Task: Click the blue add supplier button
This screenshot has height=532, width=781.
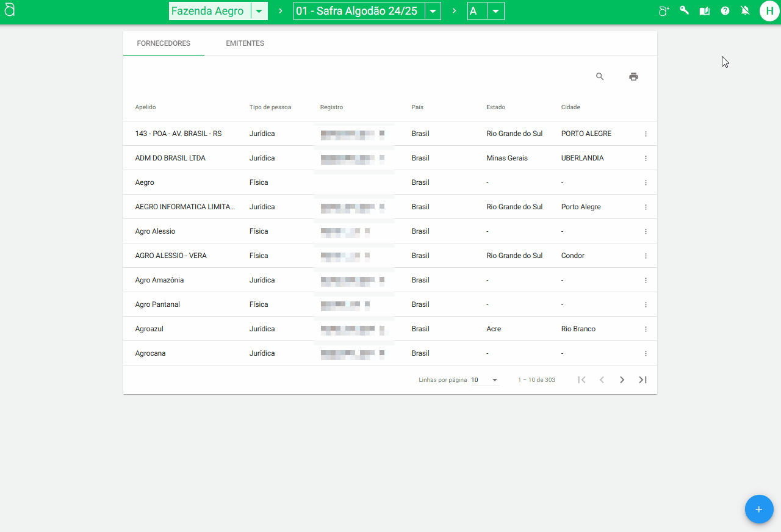Action: [x=759, y=509]
